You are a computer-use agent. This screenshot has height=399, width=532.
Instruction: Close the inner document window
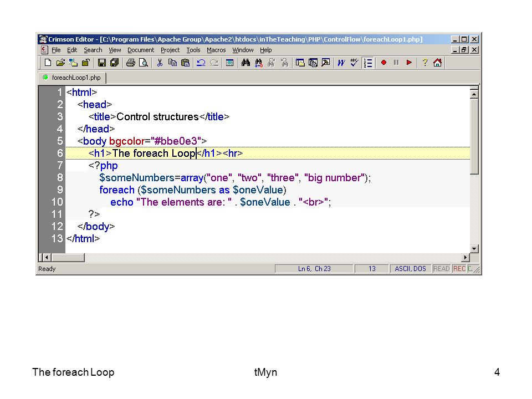[x=475, y=50]
